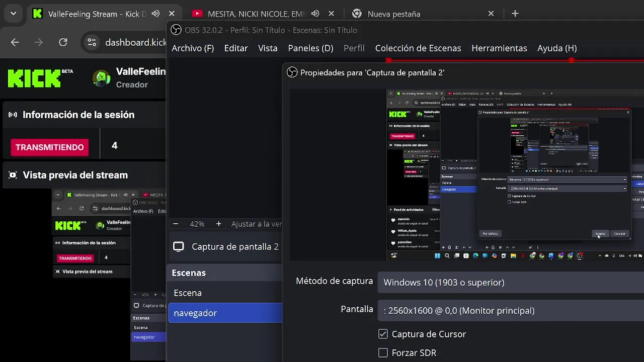
Task: Open Método de captura dropdown
Action: point(511,283)
